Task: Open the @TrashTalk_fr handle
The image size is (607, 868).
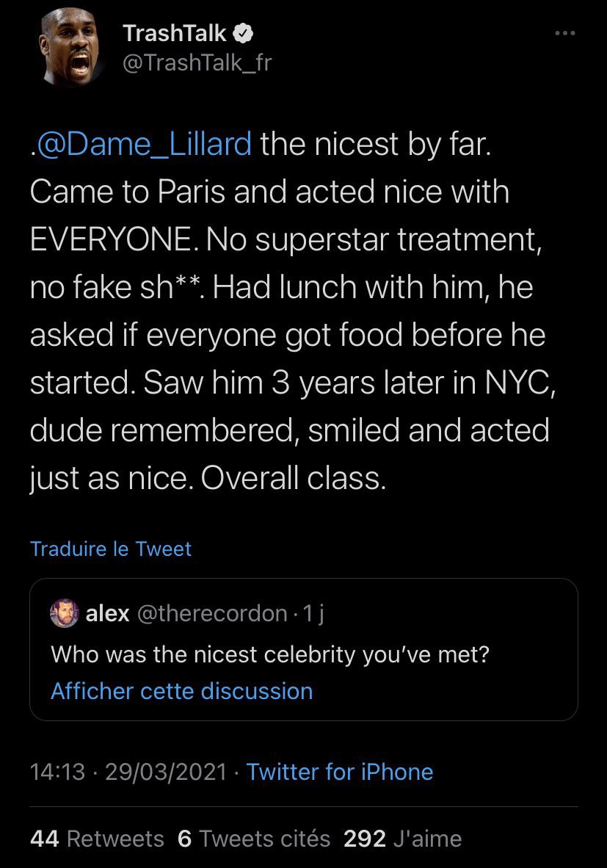Action: tap(197, 63)
